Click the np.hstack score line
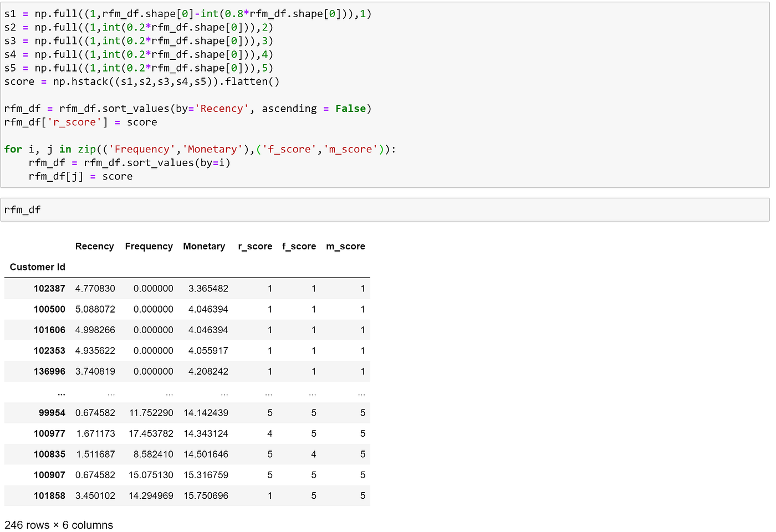This screenshot has height=532, width=776. point(141,81)
